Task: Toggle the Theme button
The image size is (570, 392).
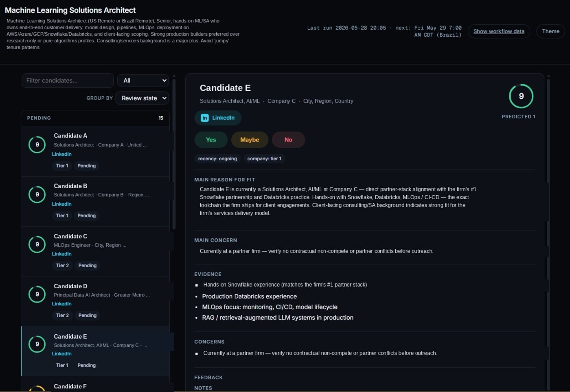Action: click(550, 31)
